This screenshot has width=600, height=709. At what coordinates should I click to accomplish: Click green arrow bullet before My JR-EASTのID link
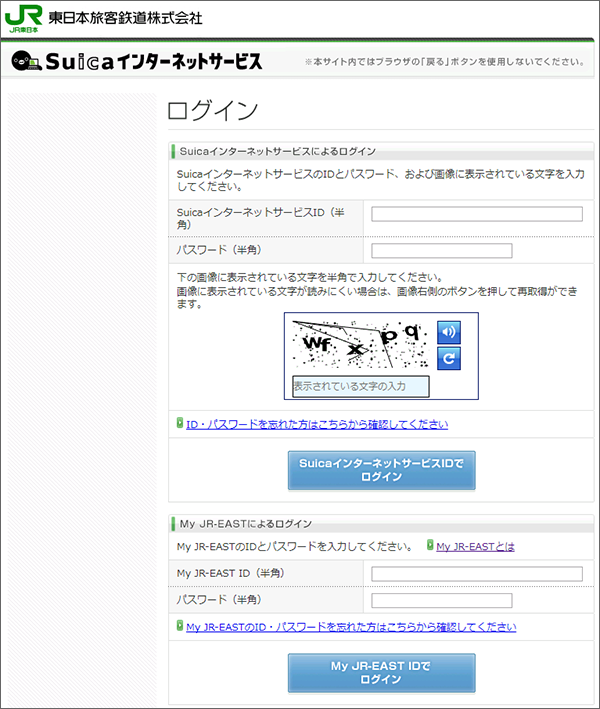pos(180,625)
